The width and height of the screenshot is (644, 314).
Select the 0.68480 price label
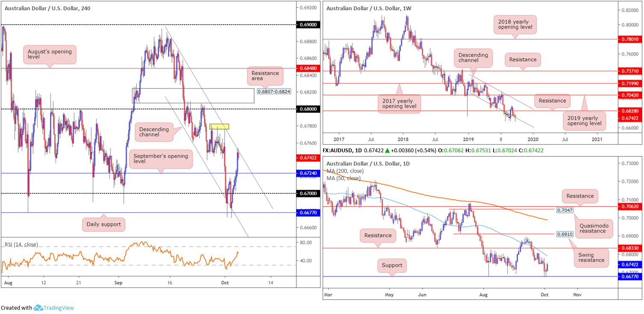pos(307,68)
